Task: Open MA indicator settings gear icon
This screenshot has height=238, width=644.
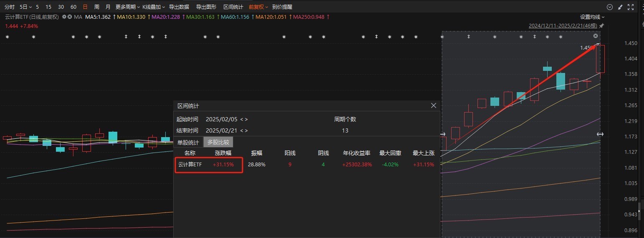Action: 64,17
